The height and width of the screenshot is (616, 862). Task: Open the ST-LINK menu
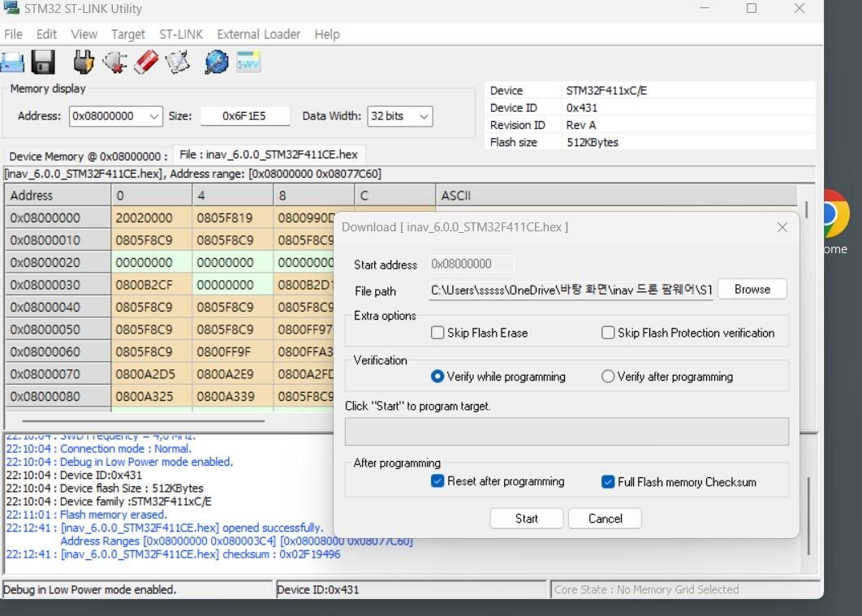pos(181,34)
